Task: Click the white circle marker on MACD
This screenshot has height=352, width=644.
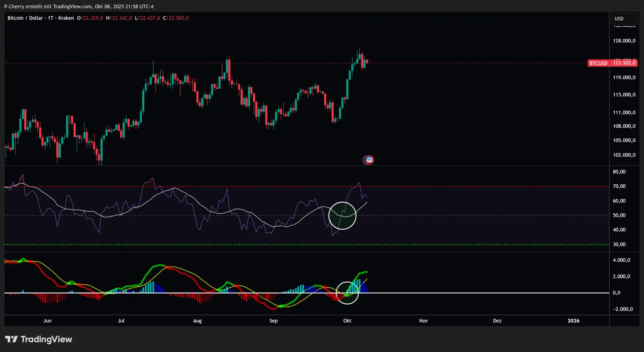Action: click(x=347, y=292)
